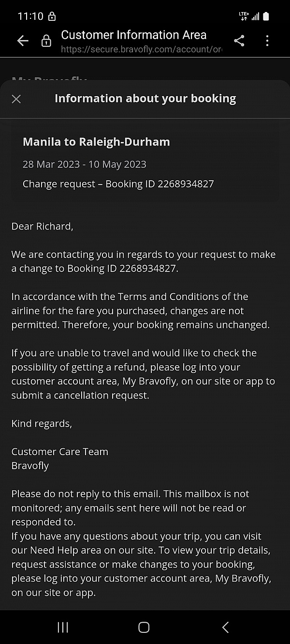
Task: Tap the site security padlock icon
Action: pyautogui.click(x=46, y=41)
